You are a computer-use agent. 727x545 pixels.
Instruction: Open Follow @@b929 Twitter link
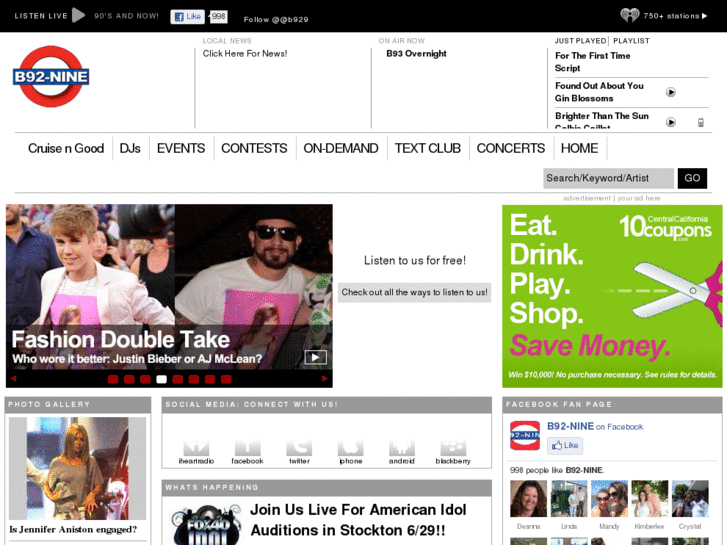276,19
